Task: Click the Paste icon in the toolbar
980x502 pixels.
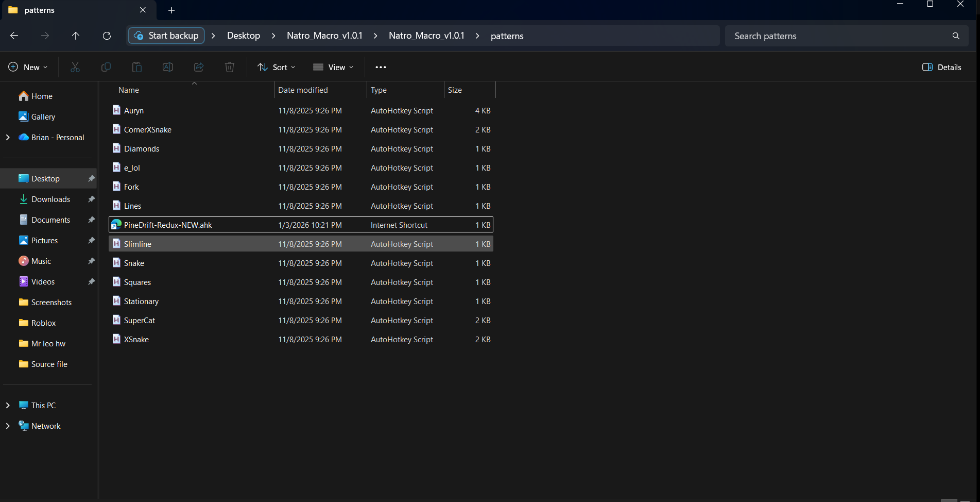Action: pos(136,67)
